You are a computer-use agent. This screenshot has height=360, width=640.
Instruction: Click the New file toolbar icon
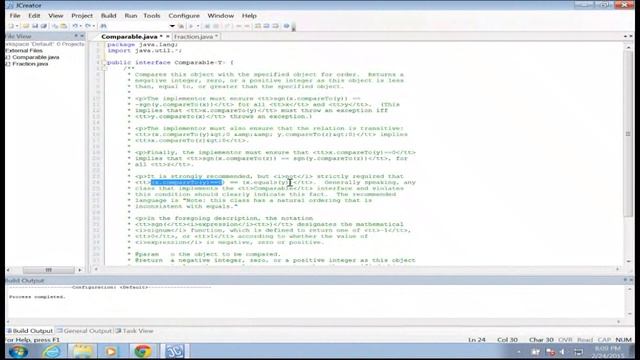pos(11,26)
